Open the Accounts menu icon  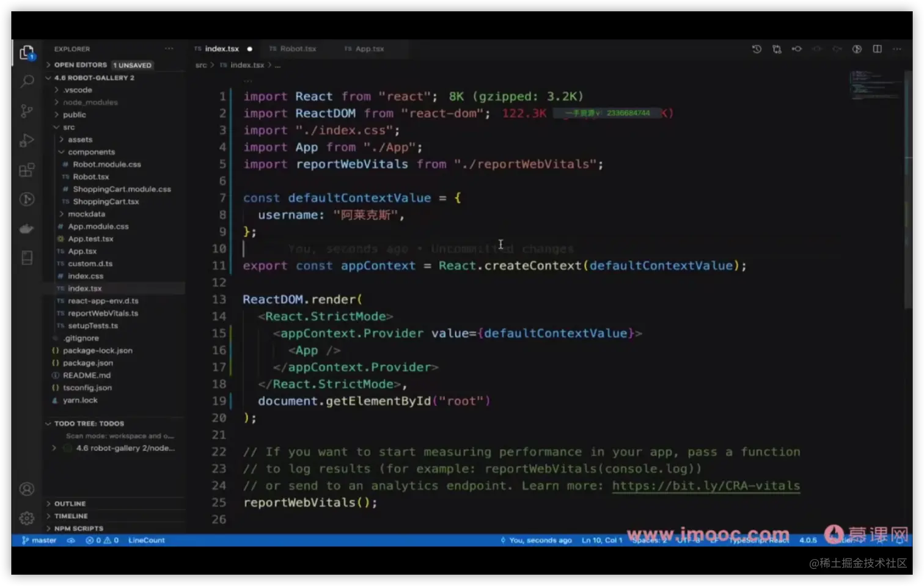click(26, 489)
